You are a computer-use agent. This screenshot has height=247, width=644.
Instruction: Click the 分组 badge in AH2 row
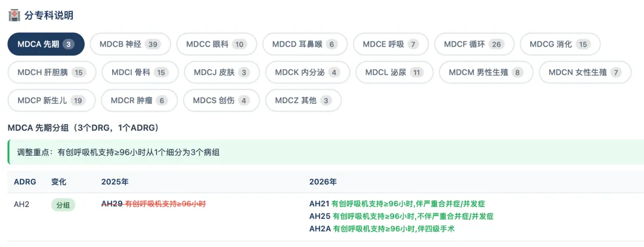tap(63, 205)
